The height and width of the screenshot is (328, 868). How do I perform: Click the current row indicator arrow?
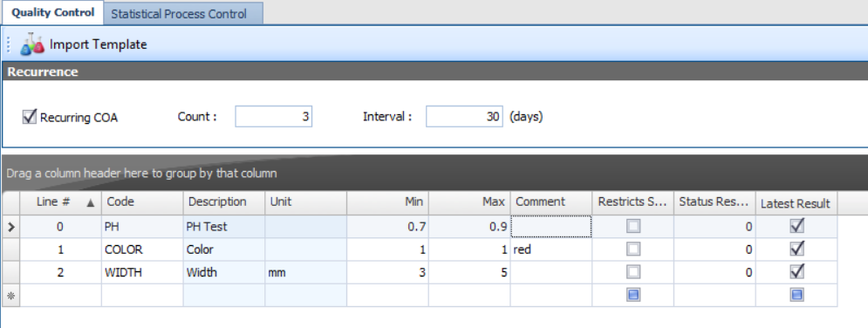[10, 226]
